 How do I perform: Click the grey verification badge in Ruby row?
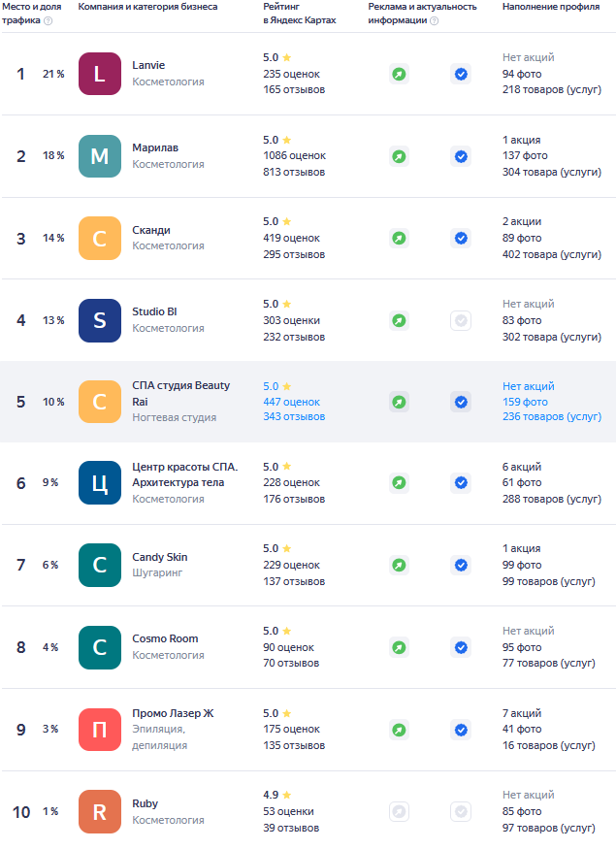click(x=461, y=811)
